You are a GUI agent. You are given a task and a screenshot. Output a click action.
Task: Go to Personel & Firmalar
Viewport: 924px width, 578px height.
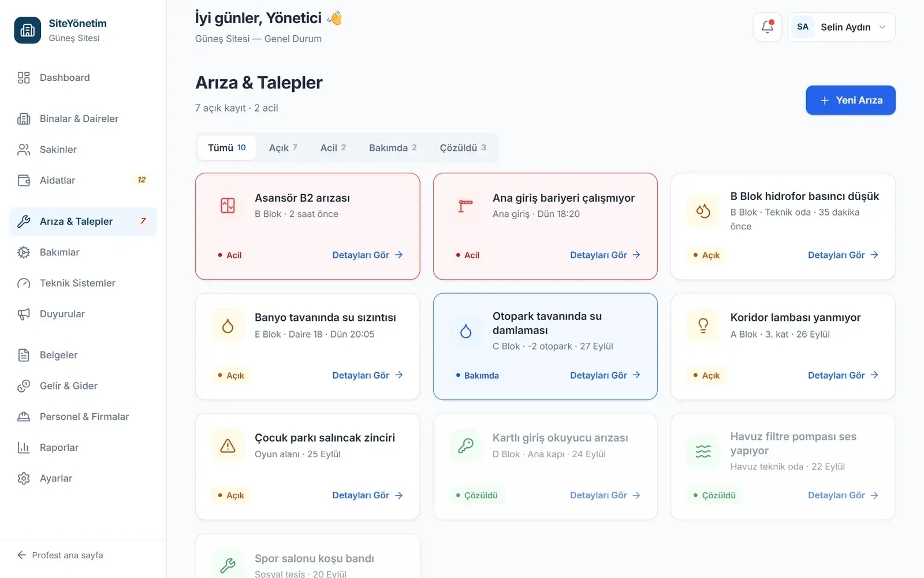[83, 417]
